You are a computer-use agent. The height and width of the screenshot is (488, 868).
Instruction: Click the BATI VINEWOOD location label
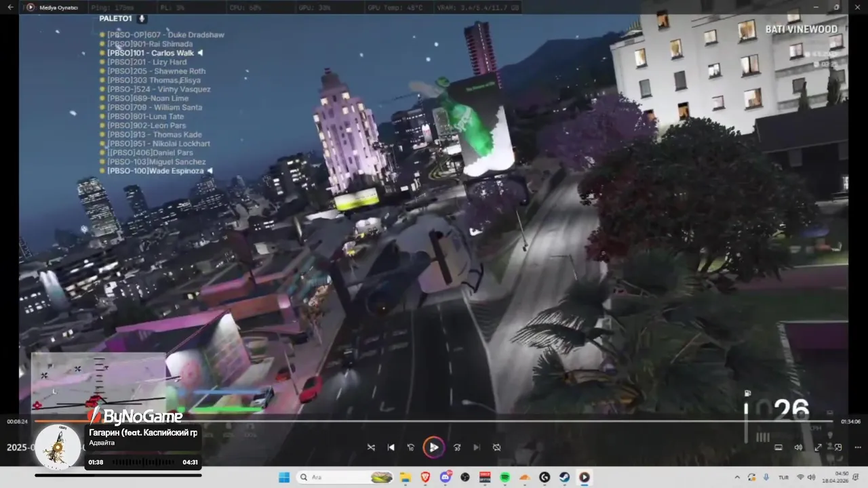pyautogui.click(x=802, y=29)
